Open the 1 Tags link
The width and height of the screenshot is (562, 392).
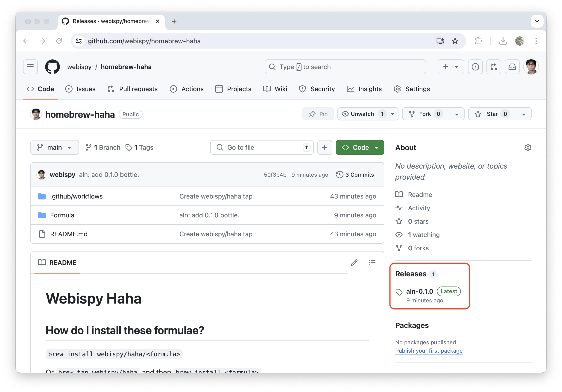(x=140, y=147)
